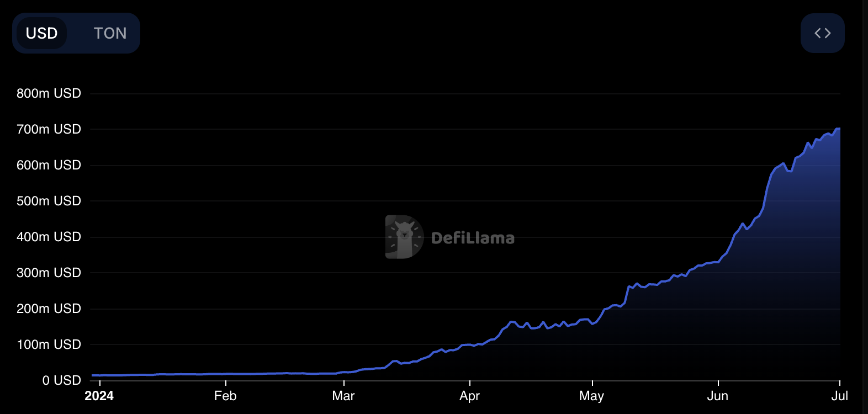Click the DefiLlama llama logo watermark
This screenshot has height=414, width=868.
pyautogui.click(x=404, y=237)
